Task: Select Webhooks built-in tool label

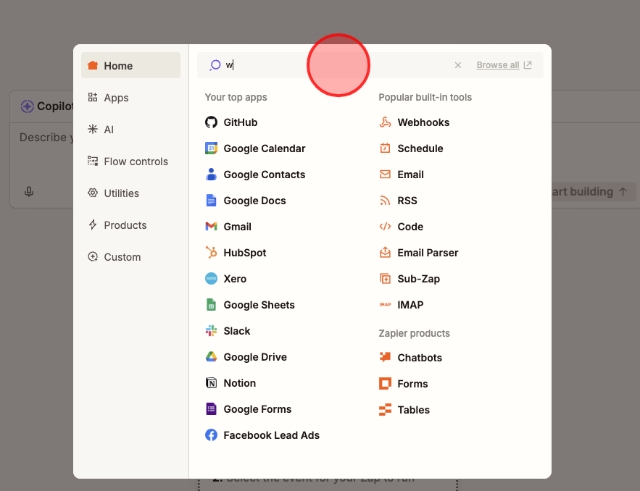Action: (424, 122)
